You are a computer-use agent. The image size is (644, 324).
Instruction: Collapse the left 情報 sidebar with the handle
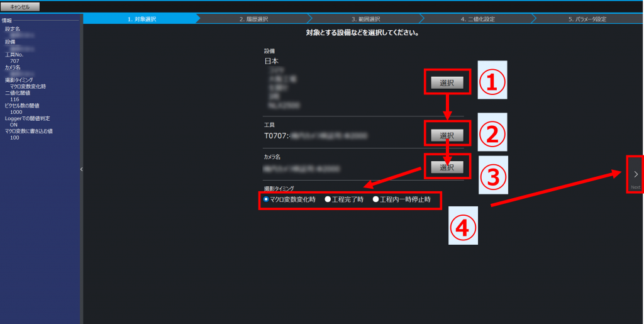[81, 169]
